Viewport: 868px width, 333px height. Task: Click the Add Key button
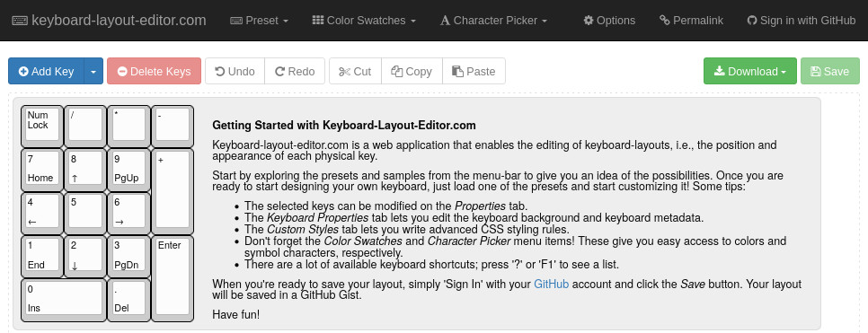(x=47, y=72)
